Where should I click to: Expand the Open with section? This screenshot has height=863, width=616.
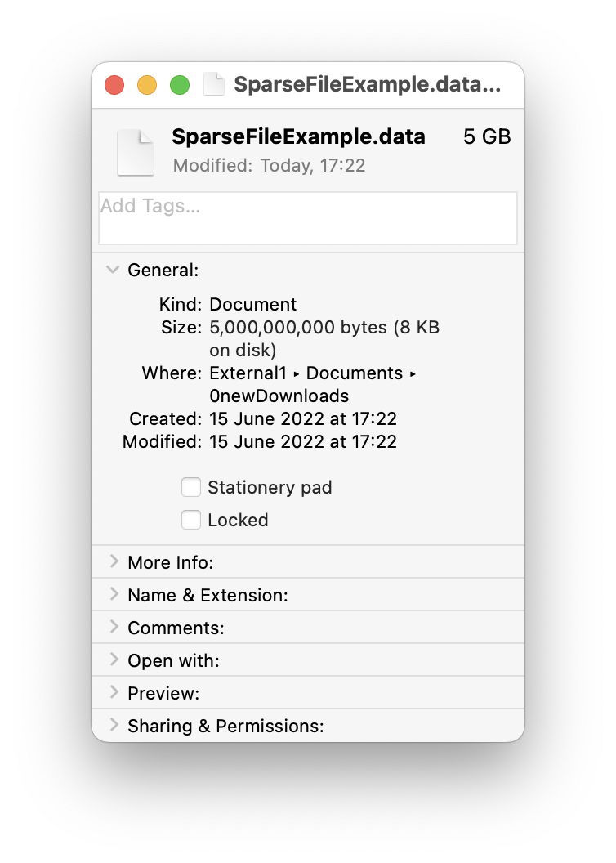pyautogui.click(x=114, y=660)
